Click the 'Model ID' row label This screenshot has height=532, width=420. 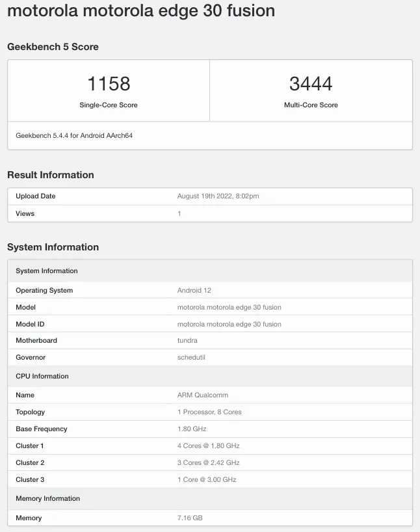30,325
